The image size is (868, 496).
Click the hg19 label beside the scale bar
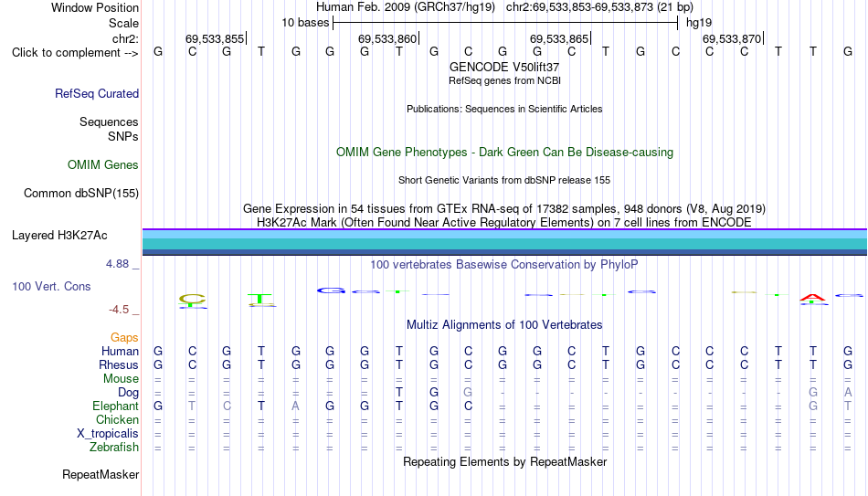point(699,23)
